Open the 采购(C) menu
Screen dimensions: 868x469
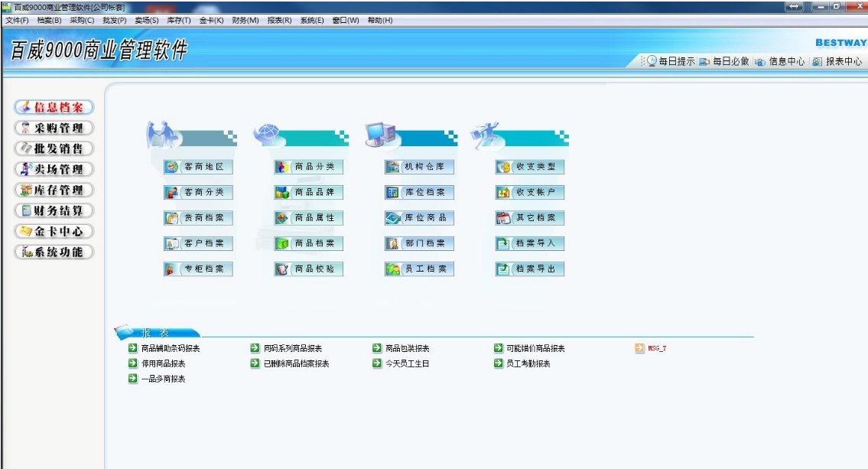(82, 21)
